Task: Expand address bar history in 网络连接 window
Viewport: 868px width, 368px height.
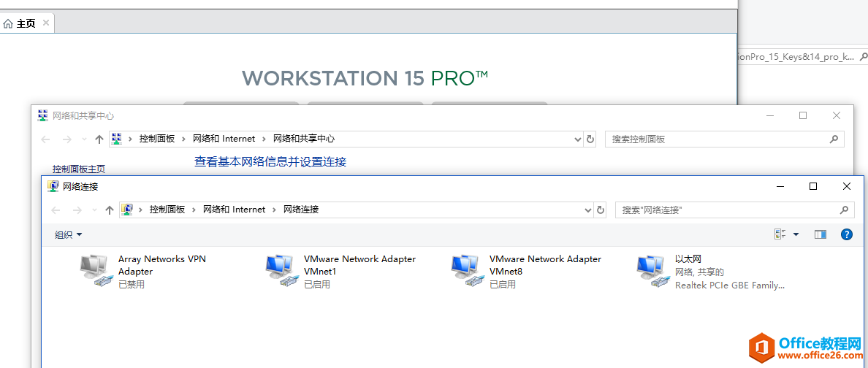Action: (x=588, y=210)
